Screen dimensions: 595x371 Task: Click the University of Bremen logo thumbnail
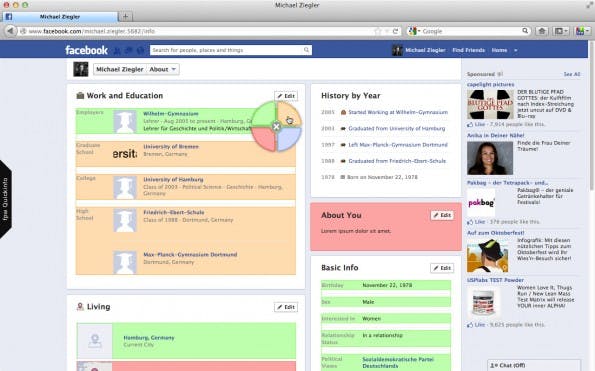[x=125, y=154]
